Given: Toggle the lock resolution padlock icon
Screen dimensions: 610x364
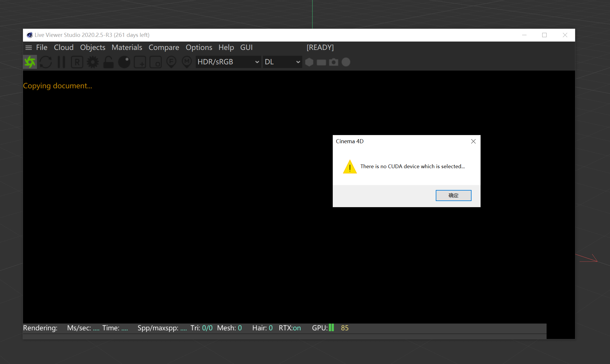Looking at the screenshot, I should click(x=109, y=62).
